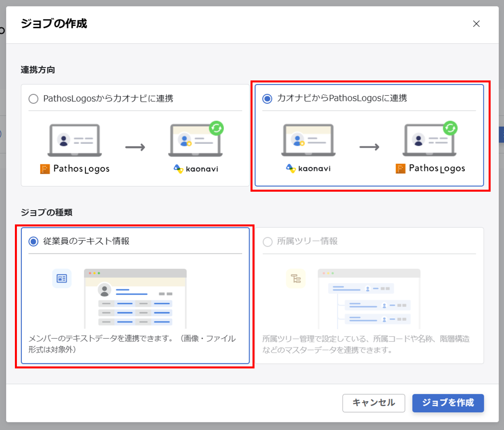The image size is (504, 430).
Task: Click the メンバーのテキストデータ description text
Action: tap(132, 344)
